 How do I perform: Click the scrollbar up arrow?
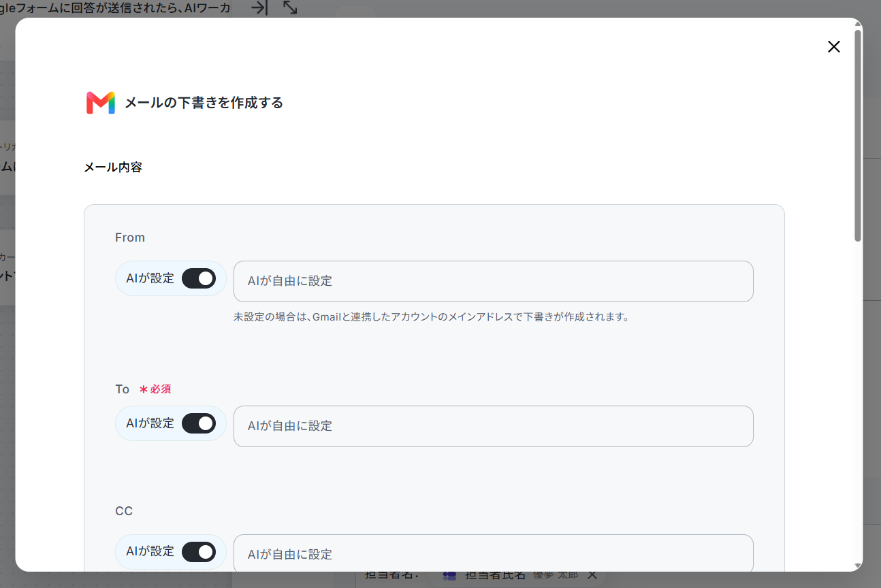click(858, 24)
